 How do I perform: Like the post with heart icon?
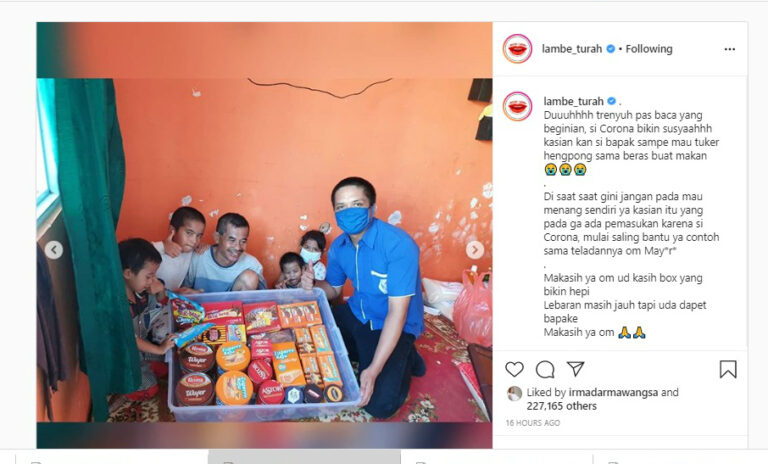(514, 369)
